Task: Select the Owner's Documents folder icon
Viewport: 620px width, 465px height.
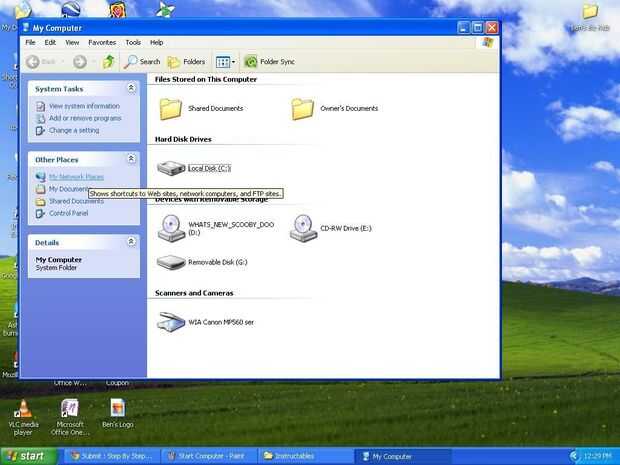Action: [302, 109]
